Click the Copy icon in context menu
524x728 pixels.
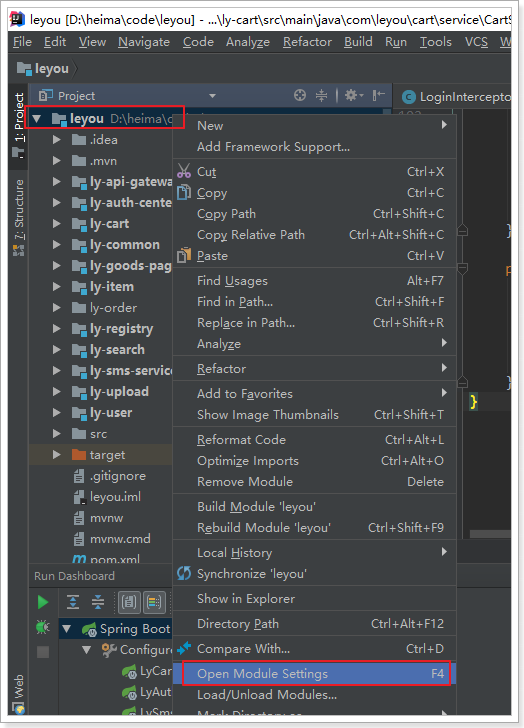point(184,192)
